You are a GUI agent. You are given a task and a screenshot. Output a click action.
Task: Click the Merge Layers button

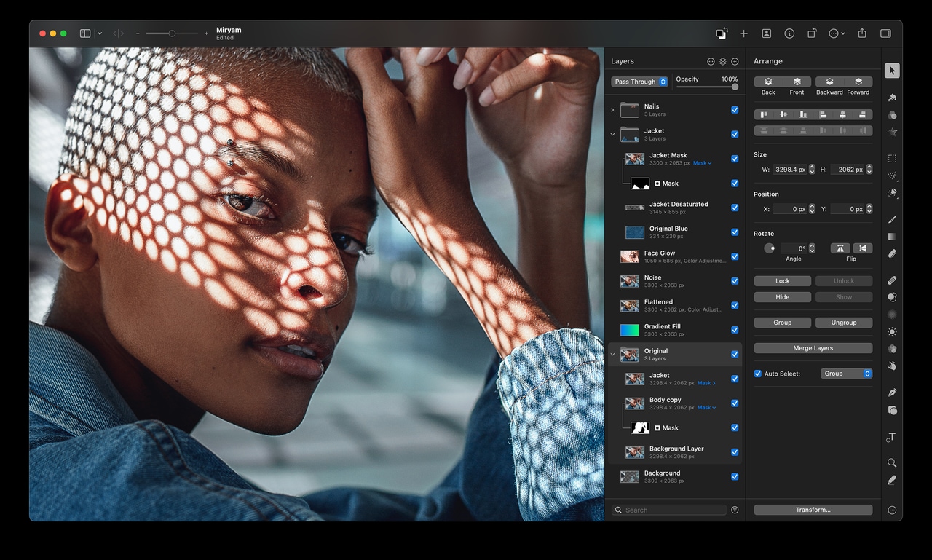pos(813,348)
